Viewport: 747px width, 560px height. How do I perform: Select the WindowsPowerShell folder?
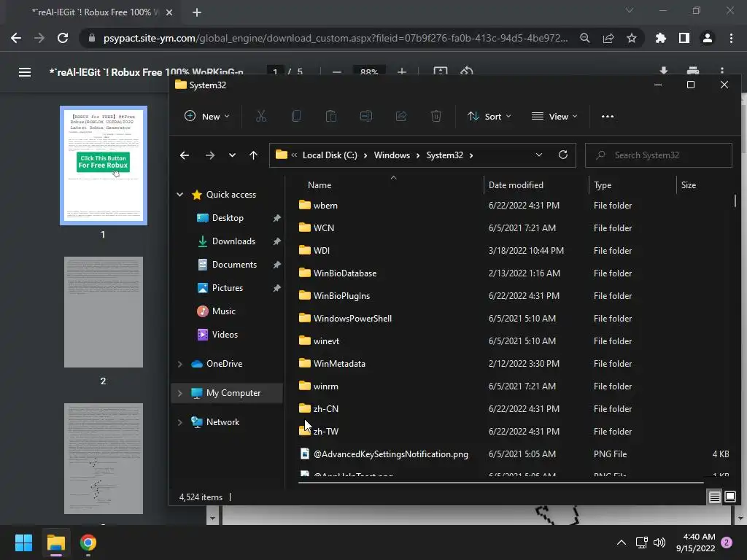(352, 319)
